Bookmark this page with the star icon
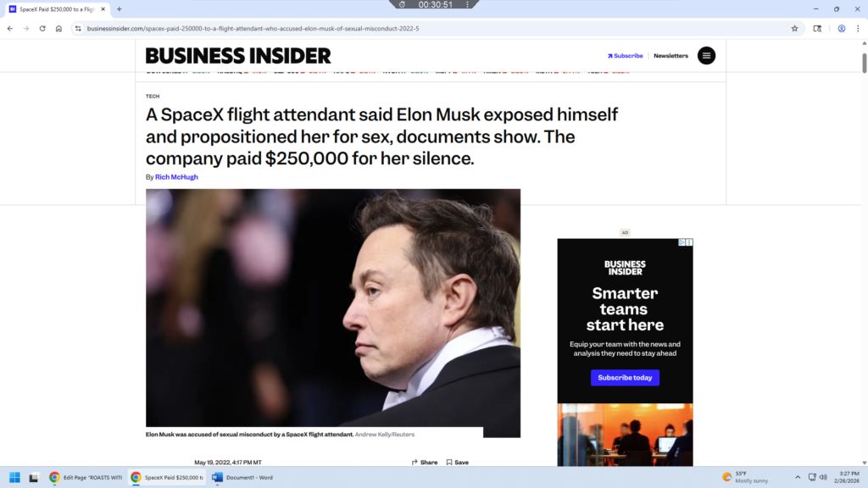The width and height of the screenshot is (868, 488). click(794, 28)
